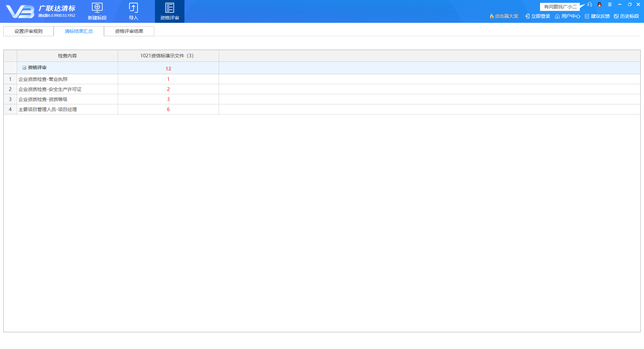Click the value 2 for 安全生产许可证
Screen dimensions: 644x349
168,89
